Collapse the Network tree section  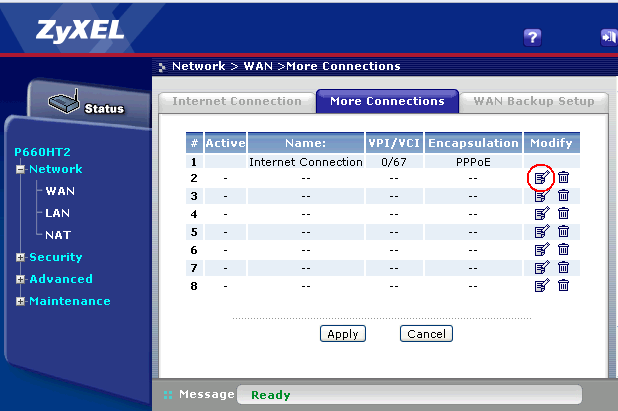pos(20,170)
